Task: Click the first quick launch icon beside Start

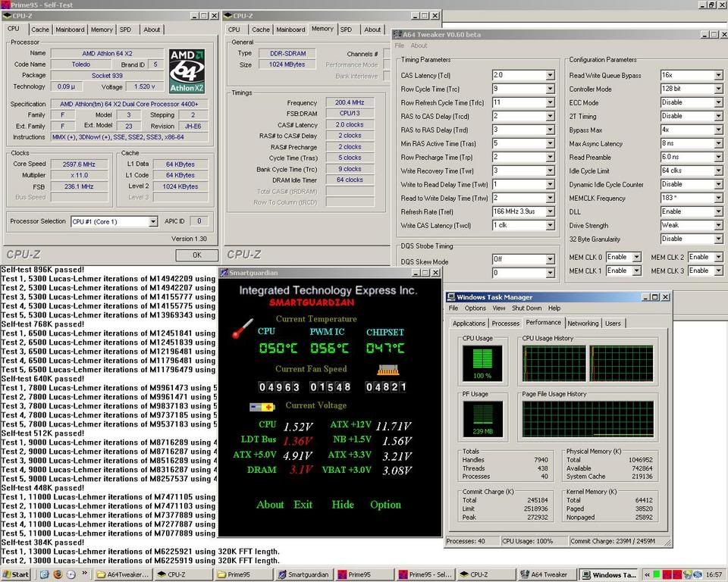Action: 44,574
